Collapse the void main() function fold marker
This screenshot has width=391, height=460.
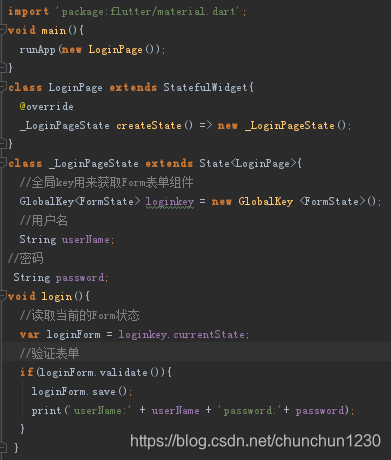3,30
